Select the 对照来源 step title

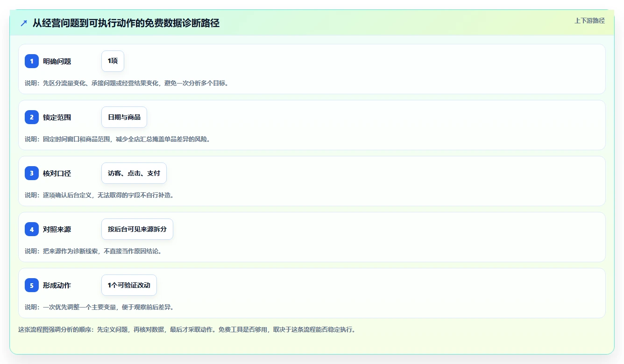(57, 229)
